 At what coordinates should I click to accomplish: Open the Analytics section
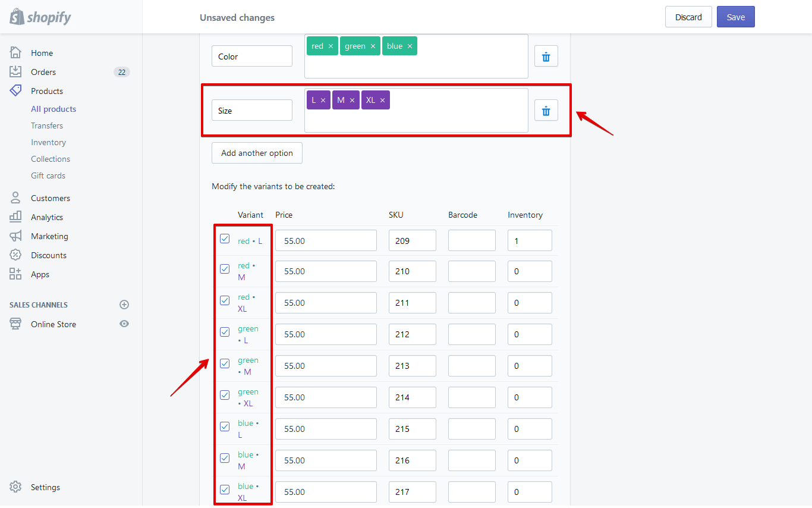click(47, 217)
